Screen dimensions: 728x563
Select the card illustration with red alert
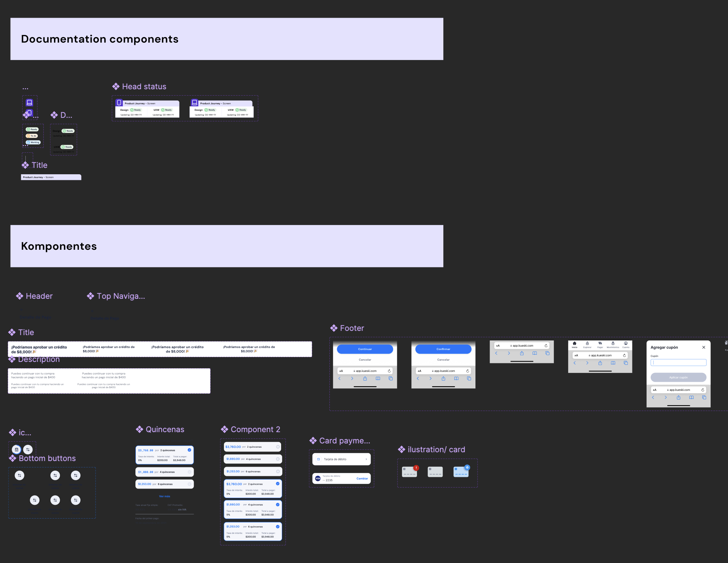point(409,472)
